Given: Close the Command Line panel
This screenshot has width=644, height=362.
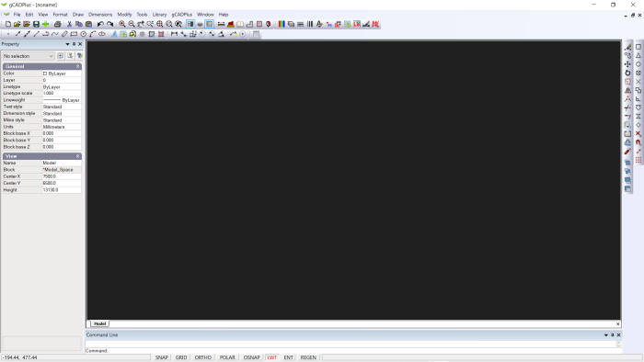Looking at the screenshot, I should tap(618, 335).
